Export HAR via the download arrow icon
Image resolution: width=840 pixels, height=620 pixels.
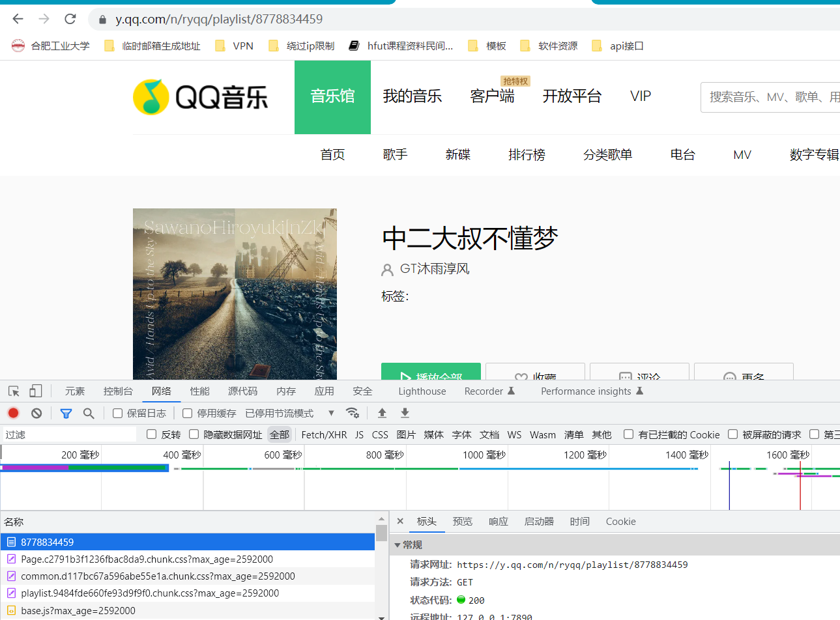point(404,413)
